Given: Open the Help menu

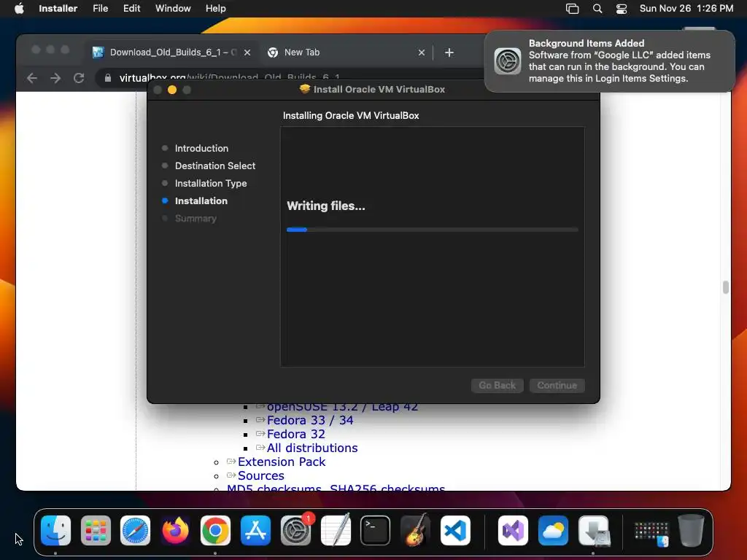Looking at the screenshot, I should [x=216, y=9].
